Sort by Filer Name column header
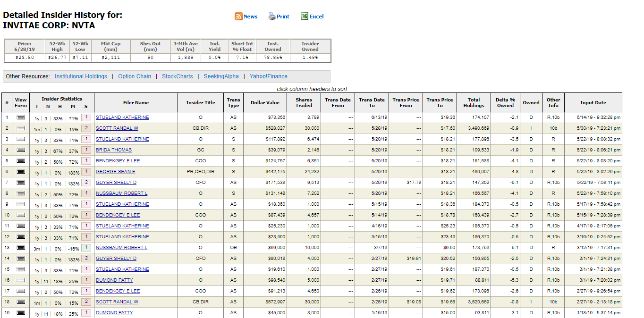 coord(136,103)
